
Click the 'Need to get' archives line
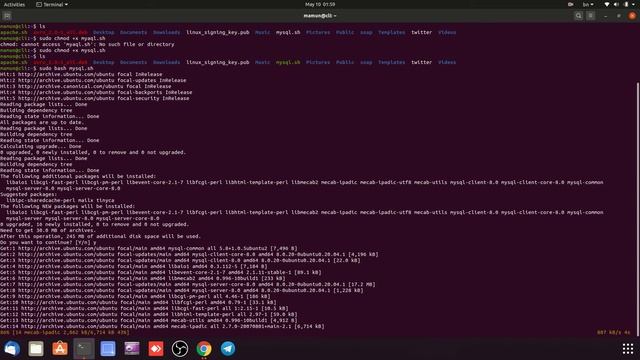47,230
